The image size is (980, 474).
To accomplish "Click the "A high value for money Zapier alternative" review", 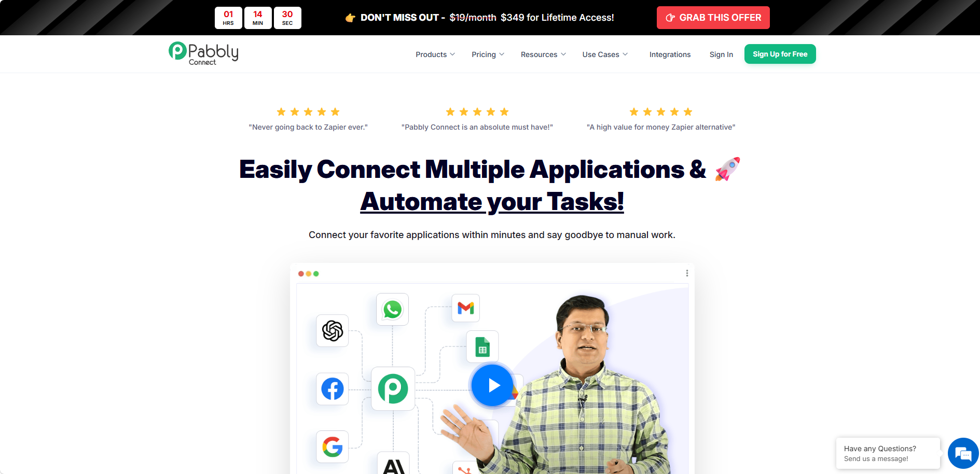I will [x=661, y=127].
